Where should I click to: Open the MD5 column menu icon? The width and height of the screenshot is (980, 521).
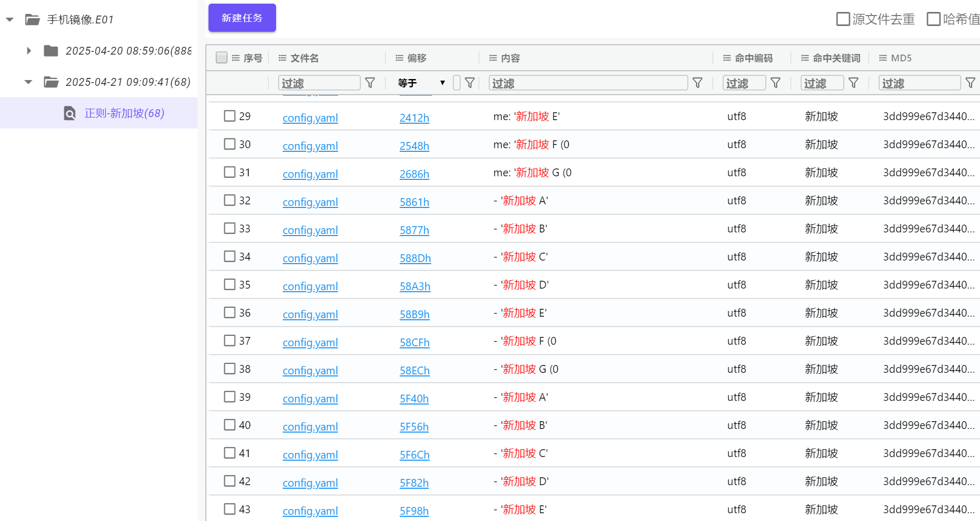883,58
